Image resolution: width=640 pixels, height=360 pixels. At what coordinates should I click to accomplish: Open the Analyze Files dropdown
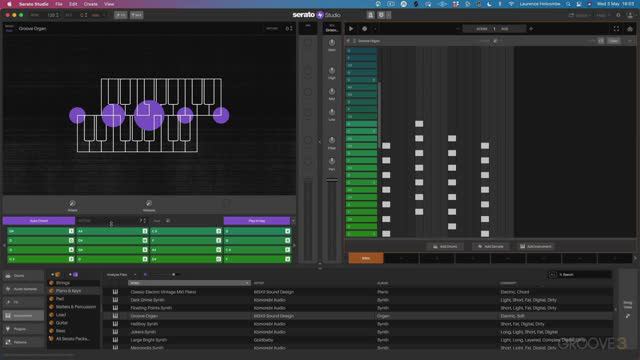point(121,275)
